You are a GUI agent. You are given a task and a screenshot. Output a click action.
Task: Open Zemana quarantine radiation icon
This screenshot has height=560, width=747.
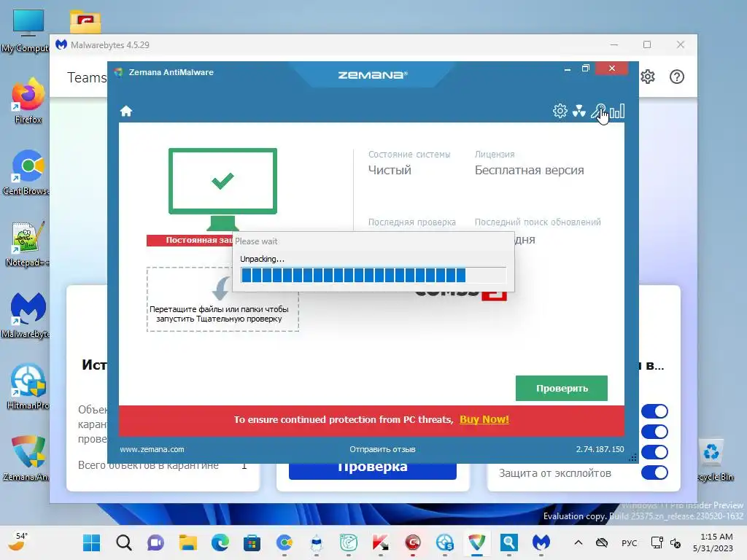[x=578, y=112]
